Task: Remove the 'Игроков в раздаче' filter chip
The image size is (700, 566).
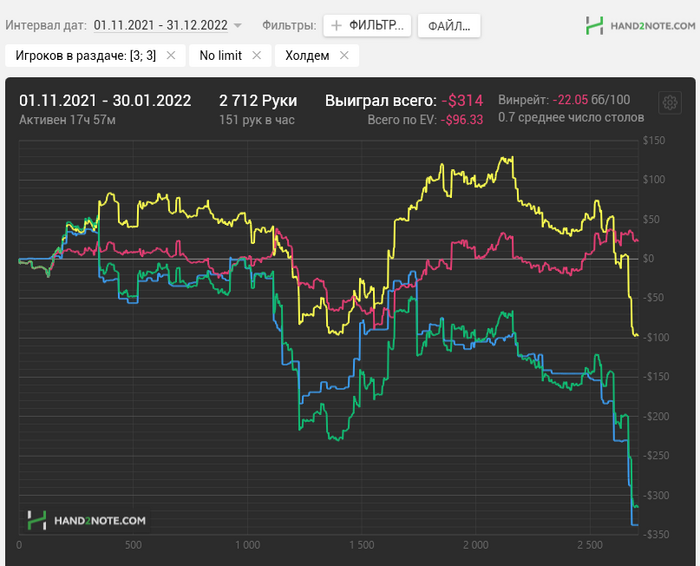Action: tap(171, 55)
